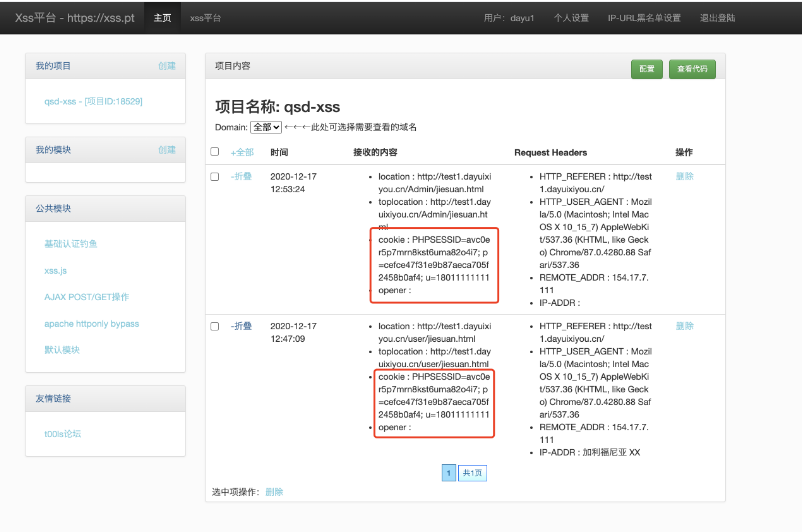The image size is (802, 532).
Task: Open the 基础认证钓鱼 public module
Action: coord(71,244)
